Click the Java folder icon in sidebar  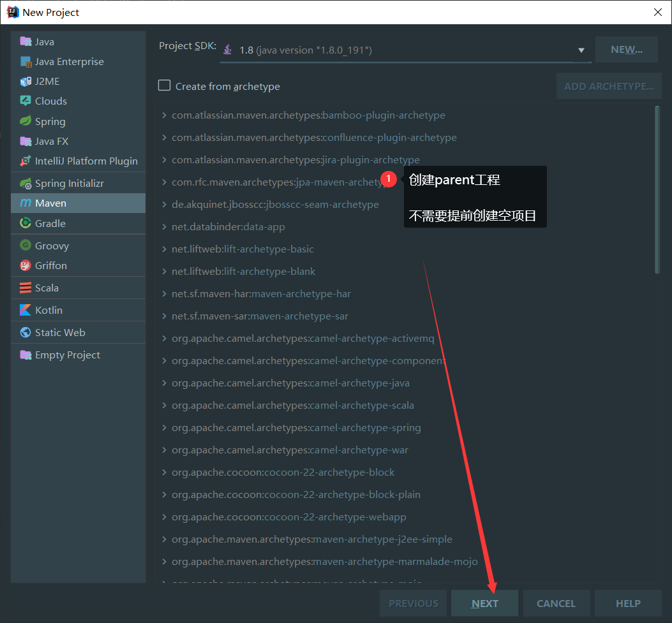pyautogui.click(x=26, y=41)
